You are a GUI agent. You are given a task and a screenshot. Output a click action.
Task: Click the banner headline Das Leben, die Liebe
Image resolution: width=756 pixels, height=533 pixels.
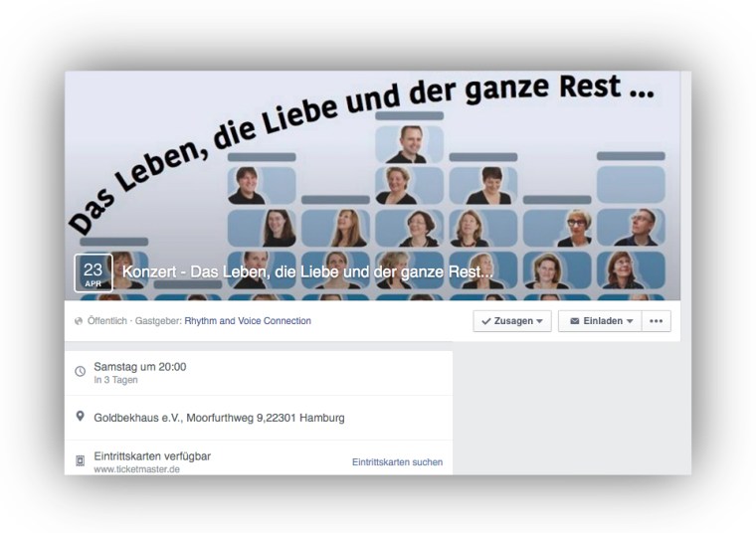[362, 144]
